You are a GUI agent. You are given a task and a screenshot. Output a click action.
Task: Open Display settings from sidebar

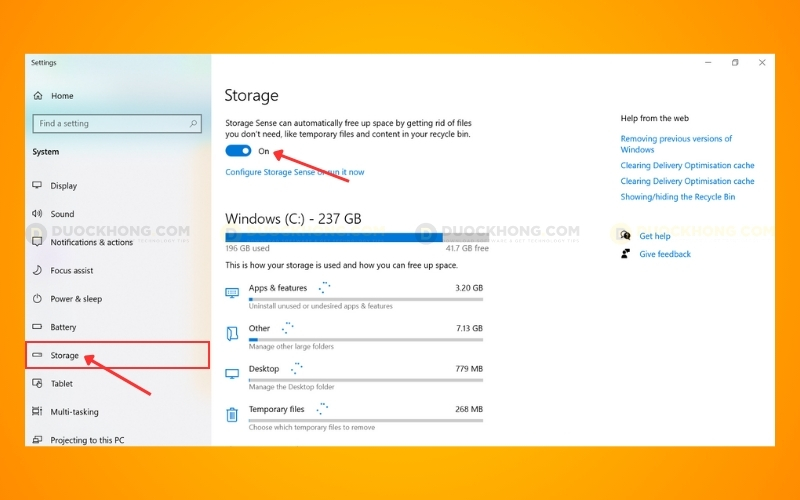point(63,186)
